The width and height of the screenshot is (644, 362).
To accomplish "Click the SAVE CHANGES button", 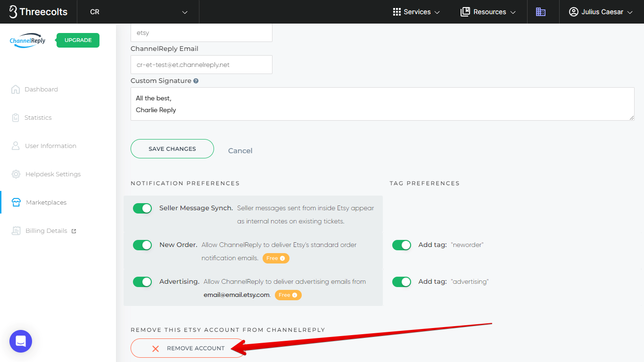I will coord(172,148).
